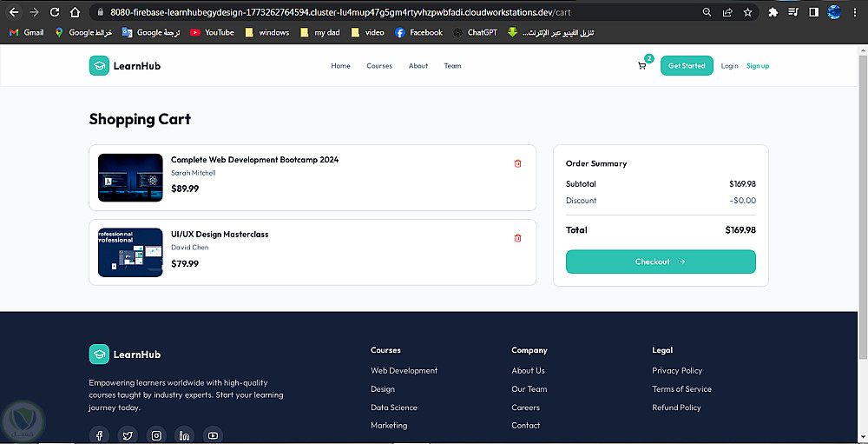Go to Courses in the navigation

coord(379,66)
